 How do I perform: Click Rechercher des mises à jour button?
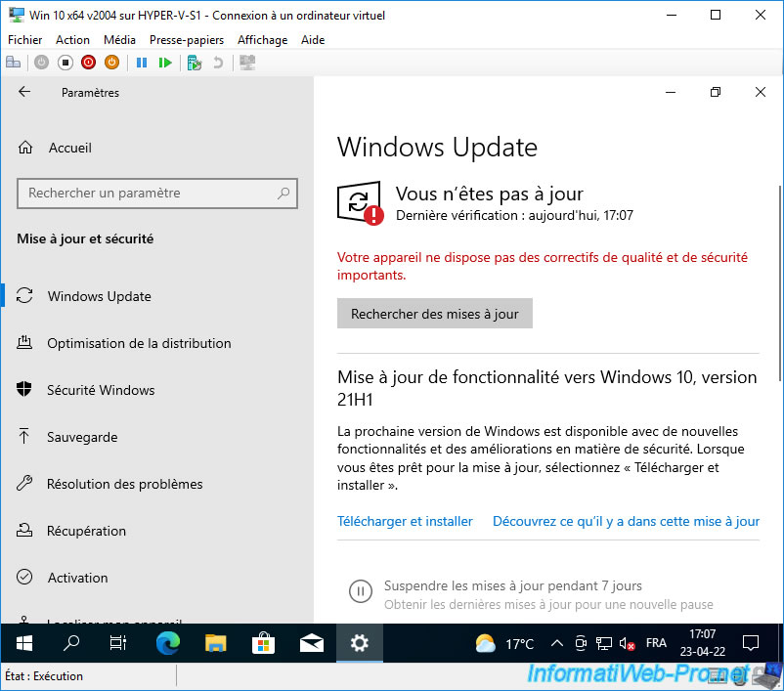(x=434, y=314)
